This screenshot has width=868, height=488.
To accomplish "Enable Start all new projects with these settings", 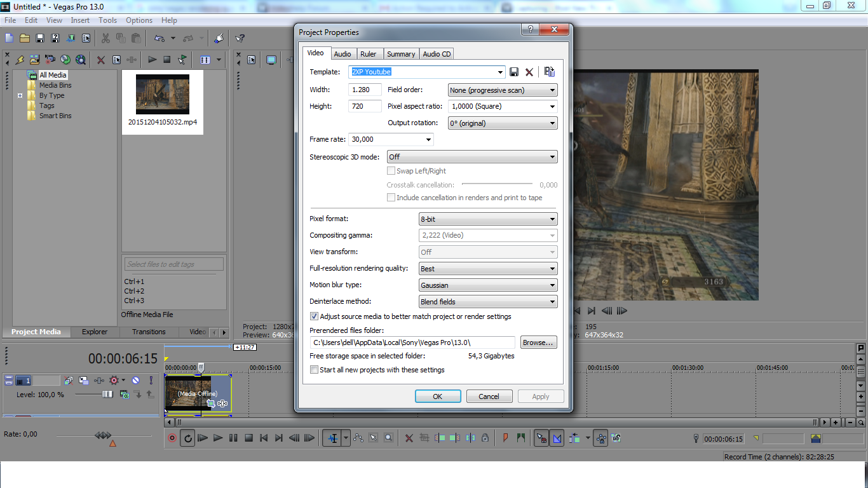I will click(x=314, y=370).
